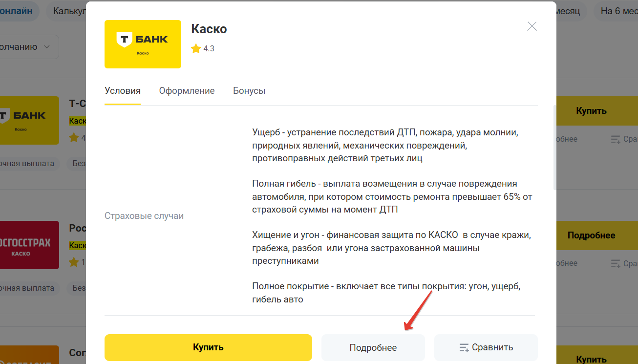638x364 pixels.
Task: Open the Оформление tab
Action: tap(187, 91)
